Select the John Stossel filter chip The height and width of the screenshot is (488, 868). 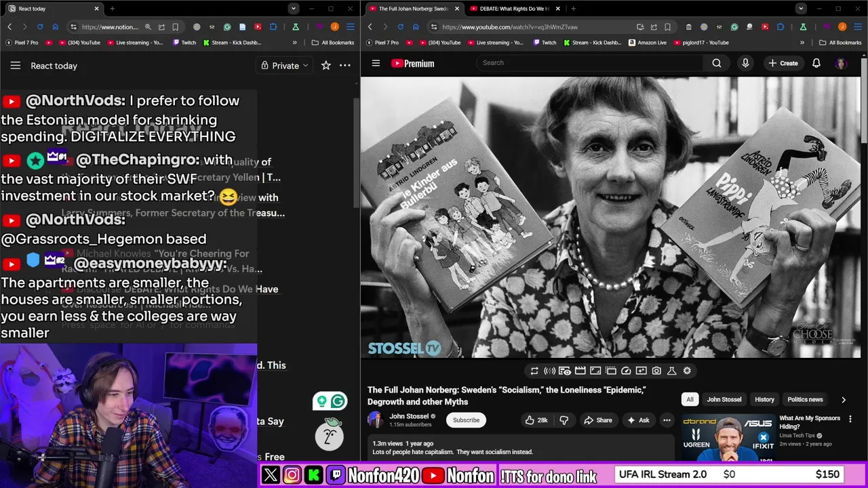724,399
